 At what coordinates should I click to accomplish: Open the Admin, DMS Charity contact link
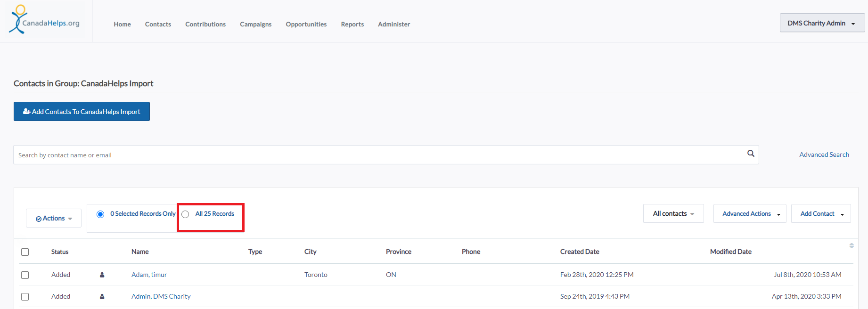(161, 296)
